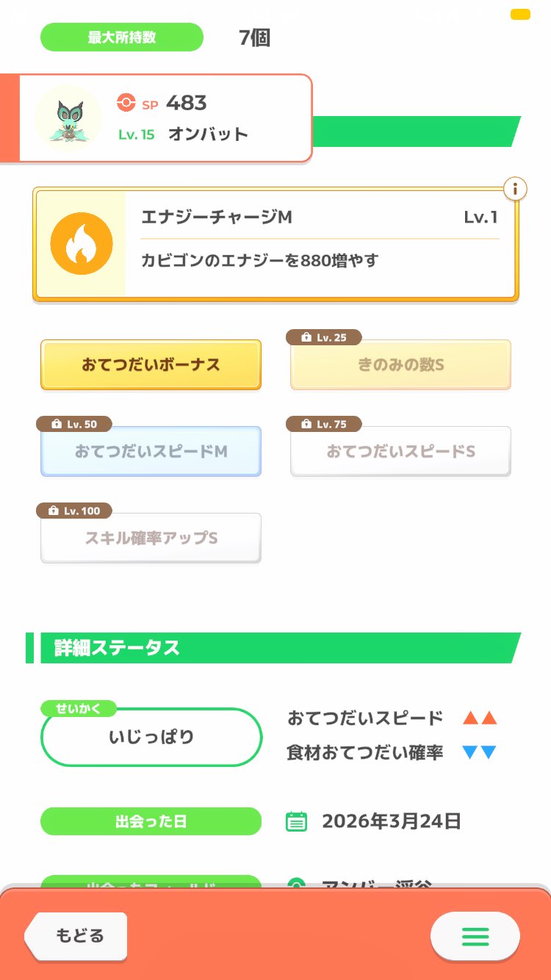Screen dimensions: 551x980
Task: Tap the オンバット Pokémon portrait
Action: (x=68, y=118)
